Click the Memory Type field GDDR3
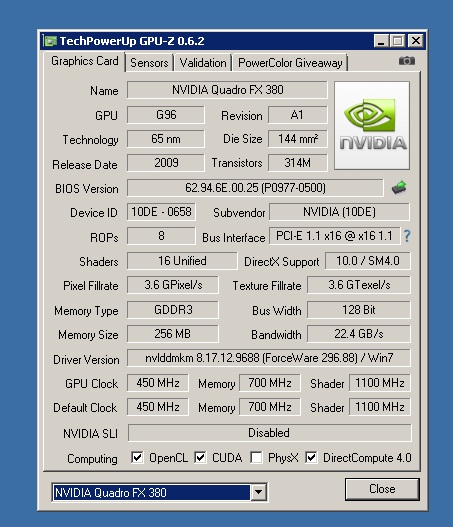Screen dimensions: 453x527 [173, 310]
